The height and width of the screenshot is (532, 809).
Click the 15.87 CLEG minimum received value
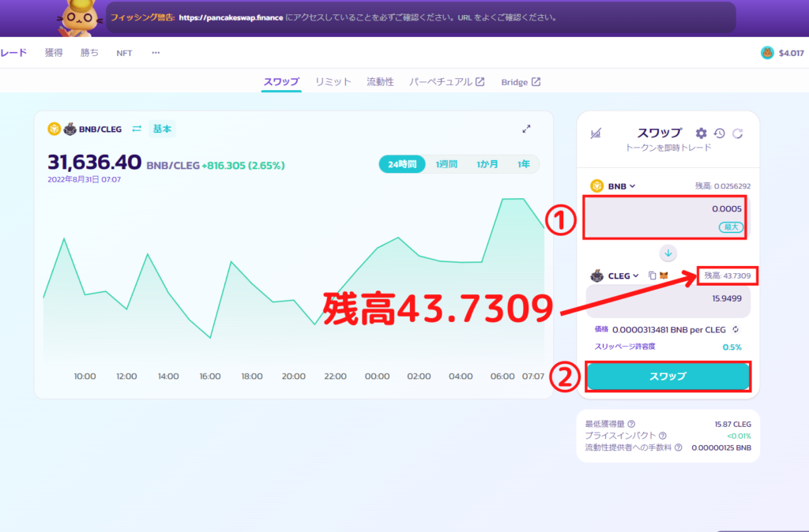732,425
